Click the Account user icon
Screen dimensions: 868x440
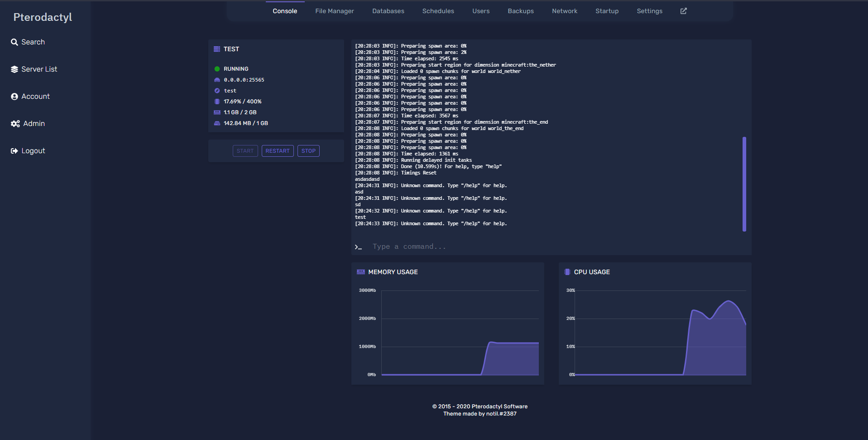click(14, 97)
